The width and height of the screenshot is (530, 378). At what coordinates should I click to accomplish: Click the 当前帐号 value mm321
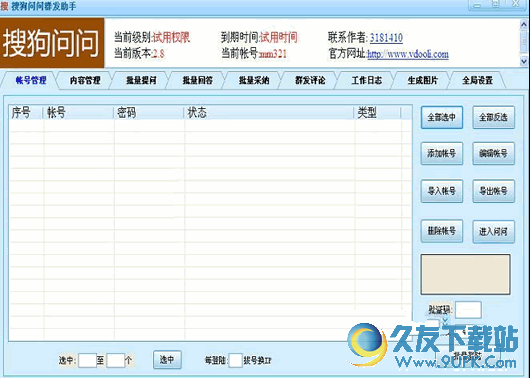(x=272, y=54)
